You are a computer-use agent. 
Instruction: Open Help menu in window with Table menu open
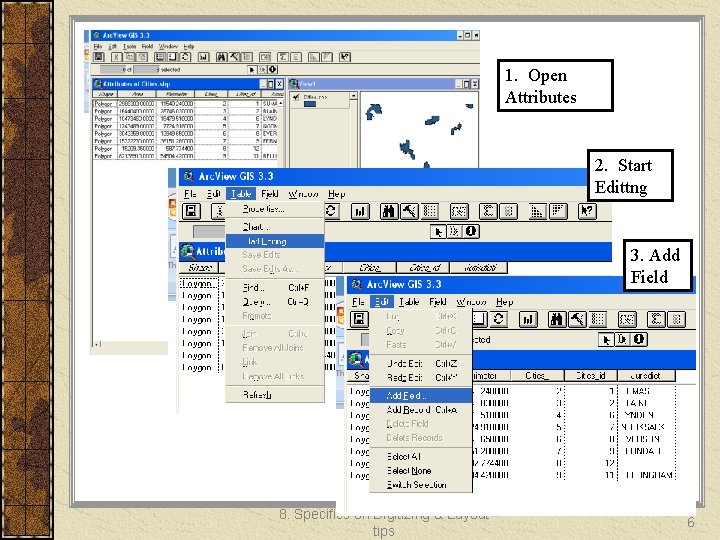(x=336, y=194)
